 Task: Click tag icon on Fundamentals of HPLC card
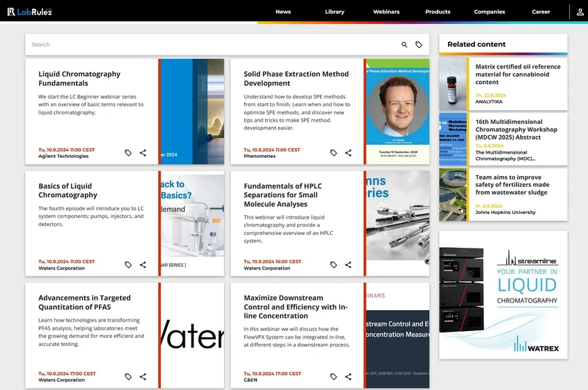[x=334, y=265]
